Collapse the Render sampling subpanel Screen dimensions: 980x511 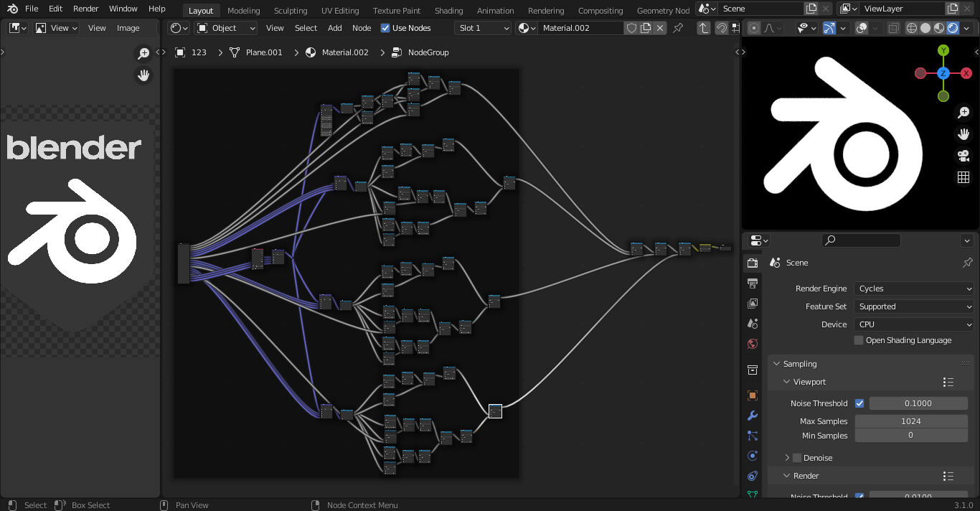pyautogui.click(x=787, y=476)
